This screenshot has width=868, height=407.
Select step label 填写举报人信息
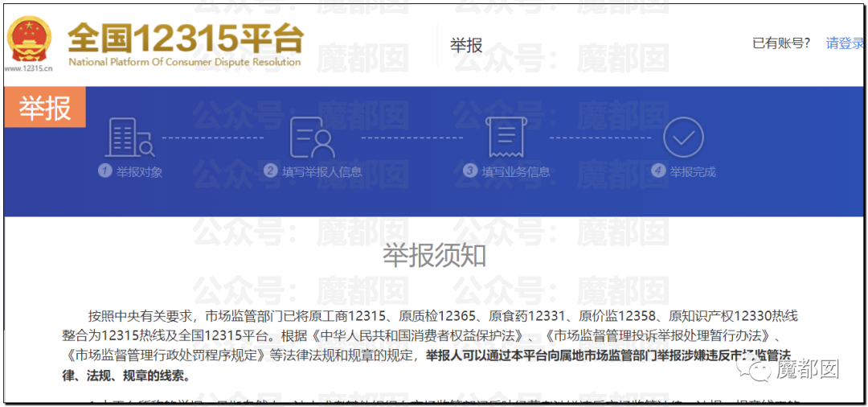tap(321, 171)
